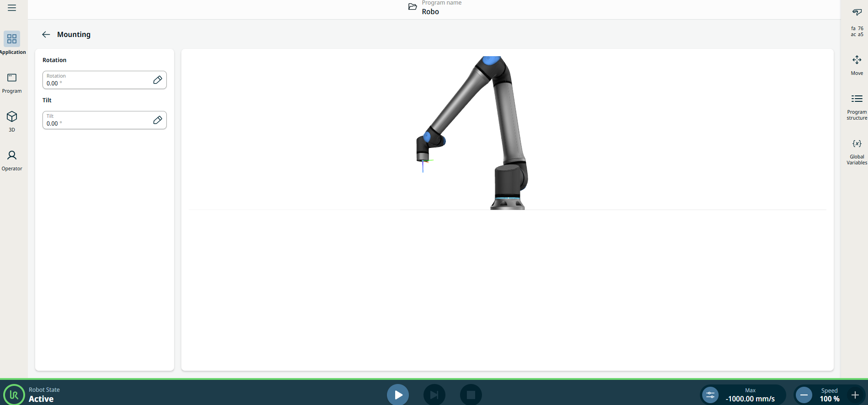The image size is (868, 405).
Task: Open max speed slider settings
Action: coord(710,394)
